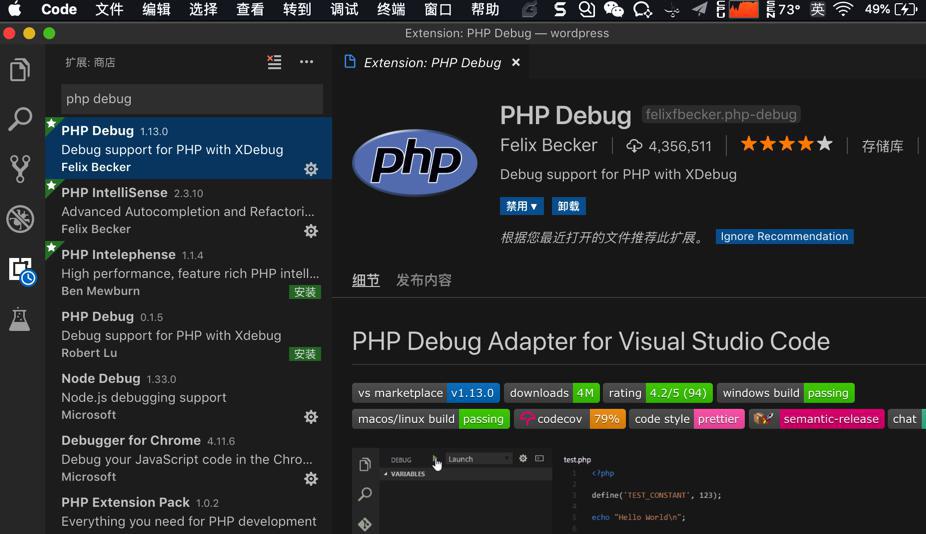Open the Extensions view icon
926x534 pixels.
pyautogui.click(x=22, y=271)
